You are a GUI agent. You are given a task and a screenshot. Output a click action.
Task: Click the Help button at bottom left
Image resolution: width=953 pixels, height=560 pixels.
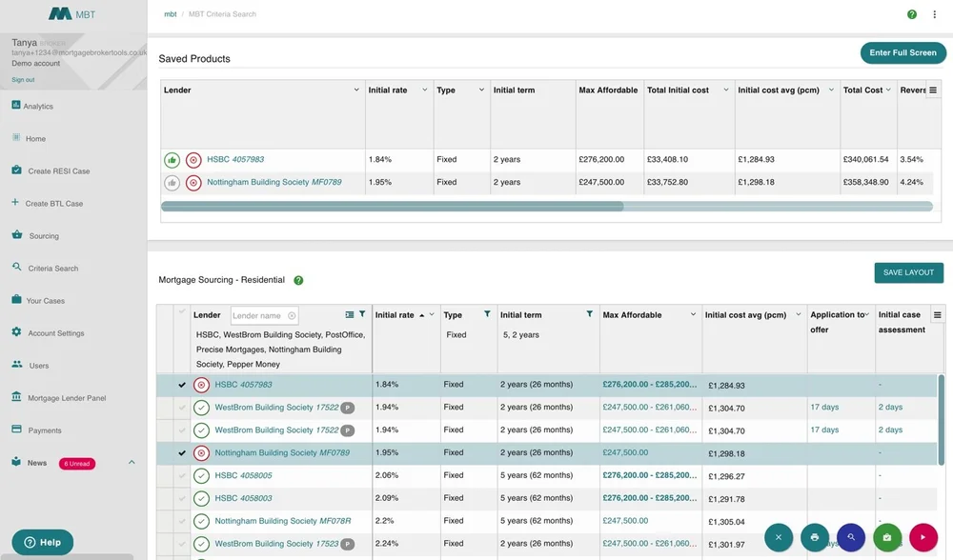(x=43, y=543)
